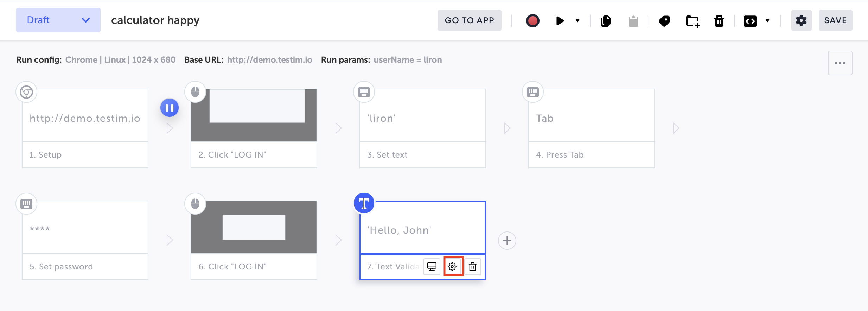Toggle the breakpoint pause before step 2
Image resolution: width=868 pixels, height=311 pixels.
click(x=170, y=108)
